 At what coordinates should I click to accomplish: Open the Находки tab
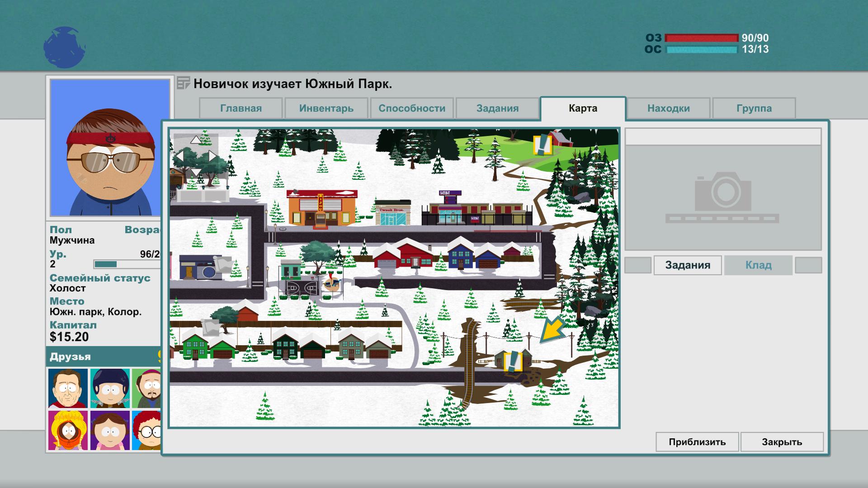click(669, 108)
